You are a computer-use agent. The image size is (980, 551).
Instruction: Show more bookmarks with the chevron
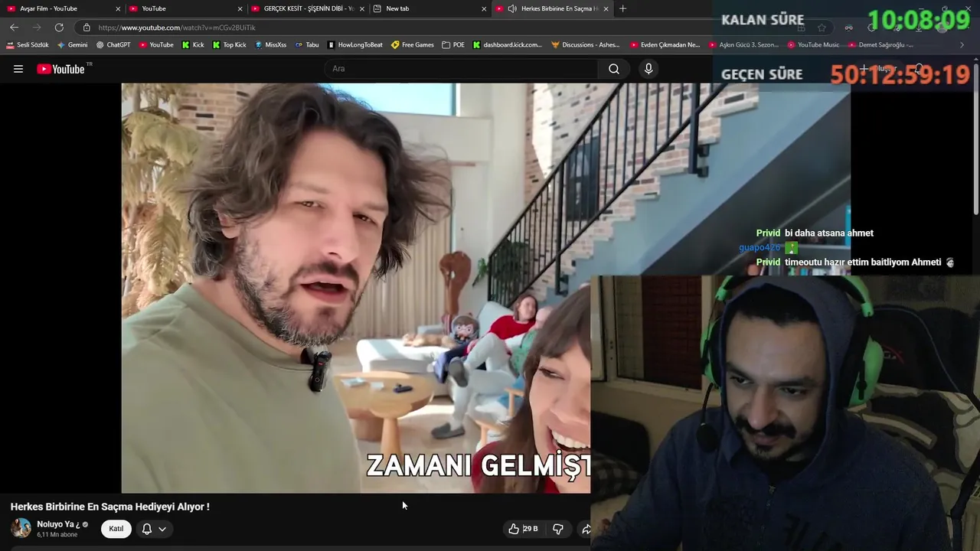(x=962, y=45)
